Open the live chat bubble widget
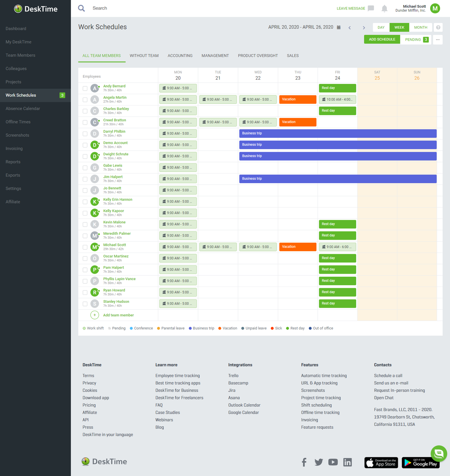 (x=439, y=454)
